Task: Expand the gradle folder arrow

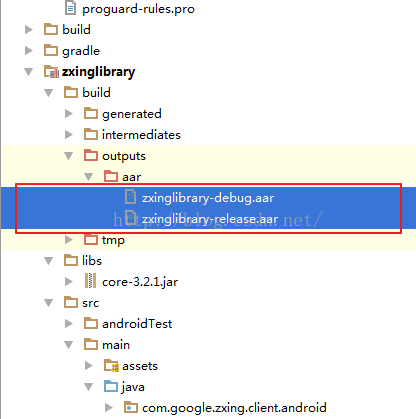Action: (x=29, y=50)
